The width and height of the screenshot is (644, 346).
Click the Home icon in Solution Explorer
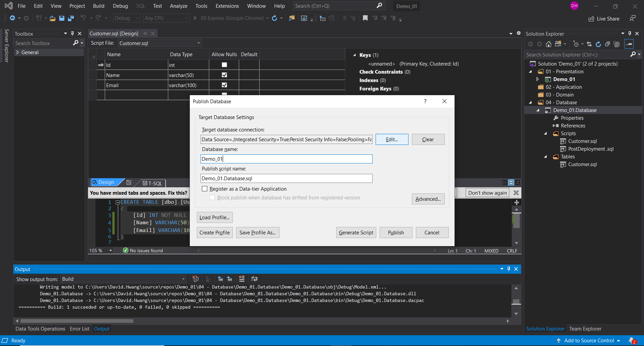[548, 44]
